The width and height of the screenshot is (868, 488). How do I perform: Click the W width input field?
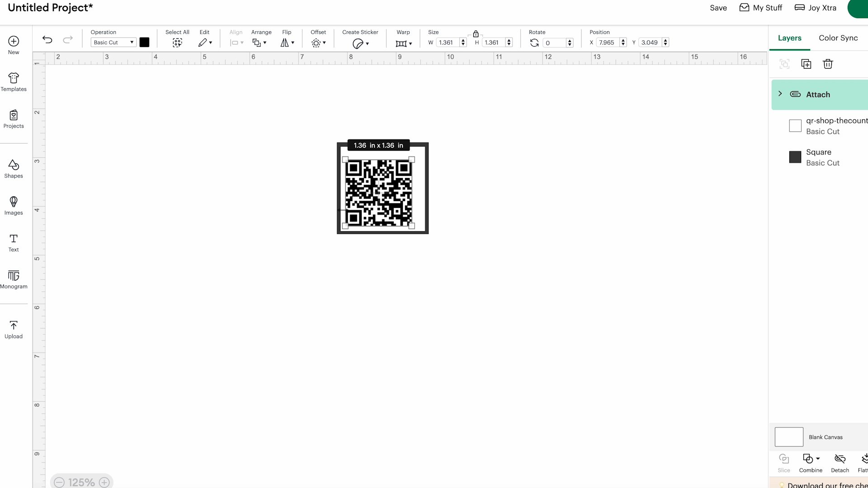(x=447, y=42)
